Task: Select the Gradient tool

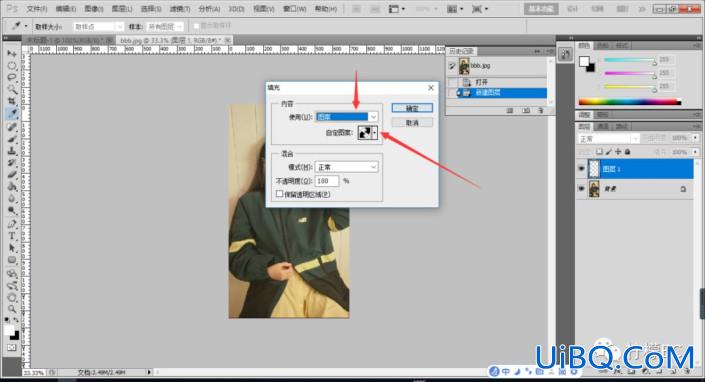Action: pos(12,187)
